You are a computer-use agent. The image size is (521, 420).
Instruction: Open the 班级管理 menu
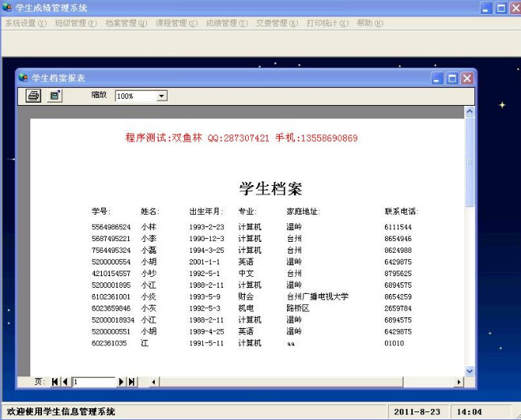[x=75, y=23]
